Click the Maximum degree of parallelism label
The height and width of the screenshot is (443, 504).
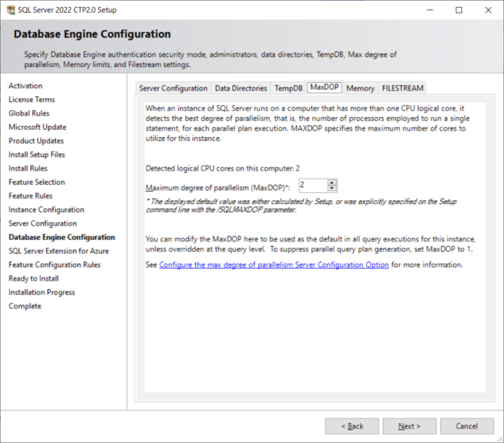coord(218,188)
